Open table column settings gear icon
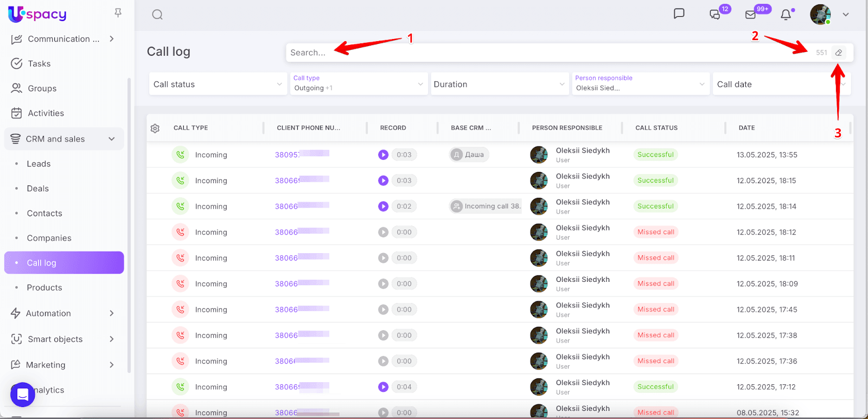The height and width of the screenshot is (419, 868). tap(155, 128)
